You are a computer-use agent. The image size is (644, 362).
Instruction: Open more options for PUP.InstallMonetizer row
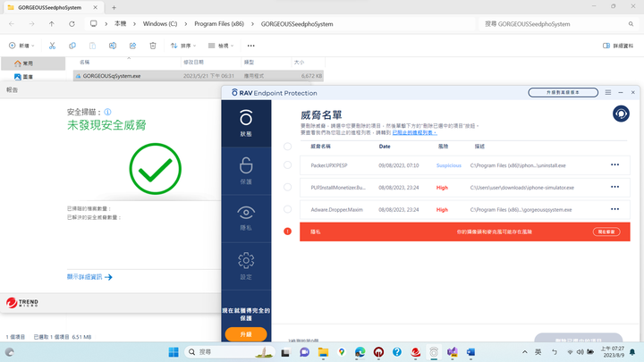click(614, 187)
